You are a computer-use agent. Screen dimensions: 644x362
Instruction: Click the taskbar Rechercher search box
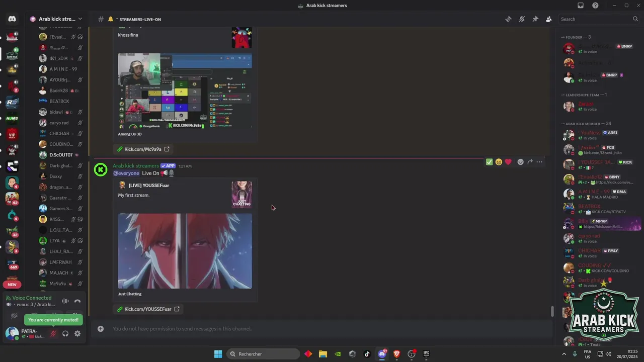pos(262,354)
